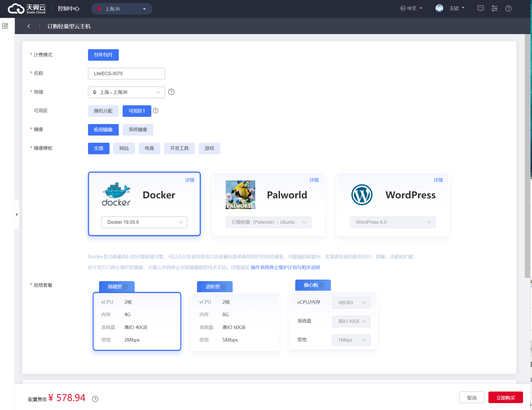Open 详情 link on WordPress card

point(438,180)
